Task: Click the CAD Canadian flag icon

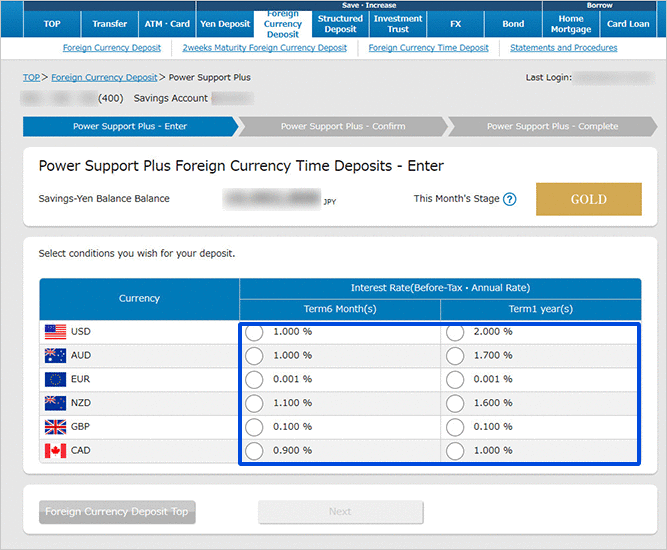Action: (x=55, y=451)
